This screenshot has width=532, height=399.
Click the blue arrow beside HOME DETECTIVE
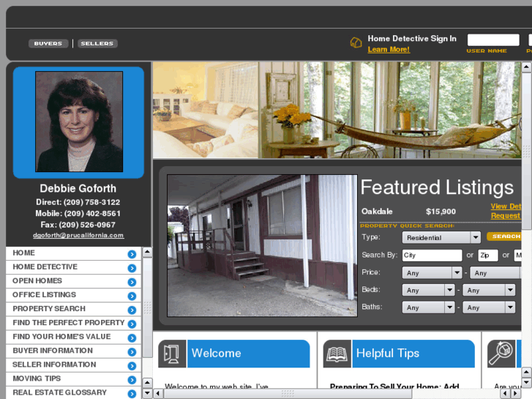pos(132,268)
